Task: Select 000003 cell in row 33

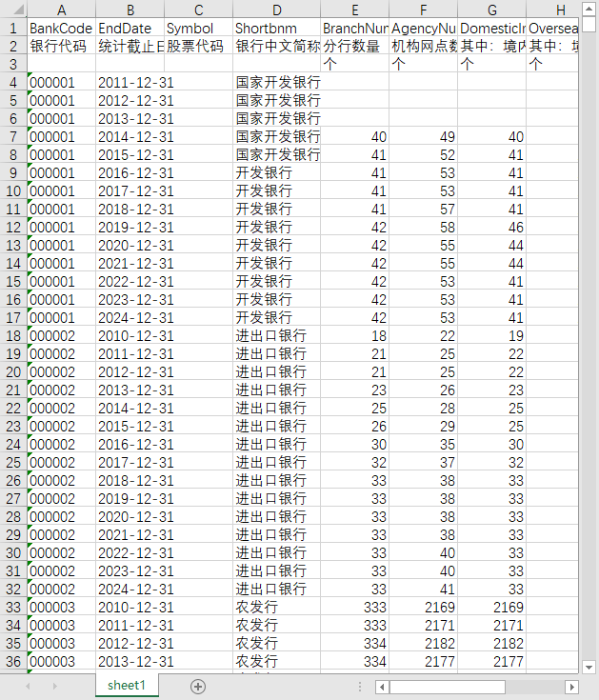Action: coord(62,607)
